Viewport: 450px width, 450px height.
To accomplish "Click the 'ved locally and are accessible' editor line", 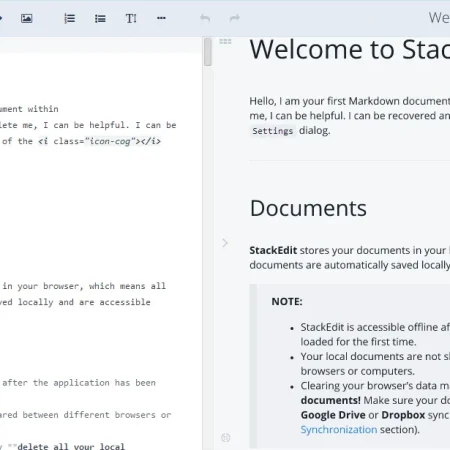I will [x=75, y=302].
